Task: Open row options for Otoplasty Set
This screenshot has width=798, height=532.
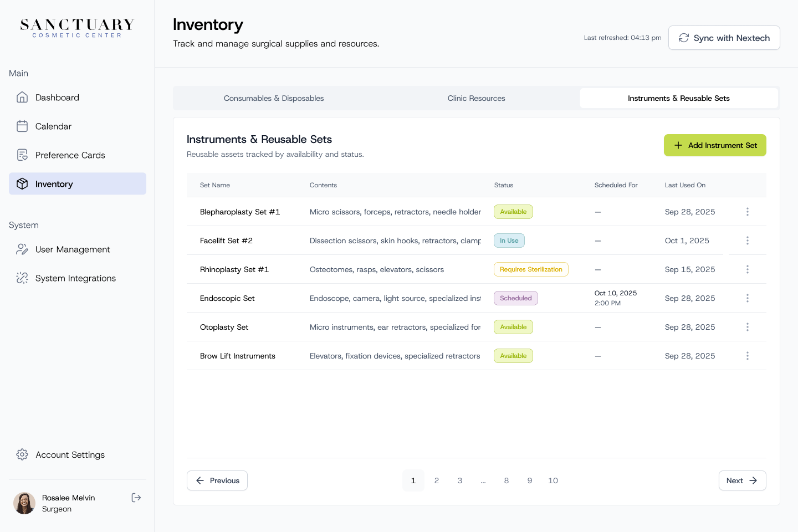Action: click(x=748, y=327)
